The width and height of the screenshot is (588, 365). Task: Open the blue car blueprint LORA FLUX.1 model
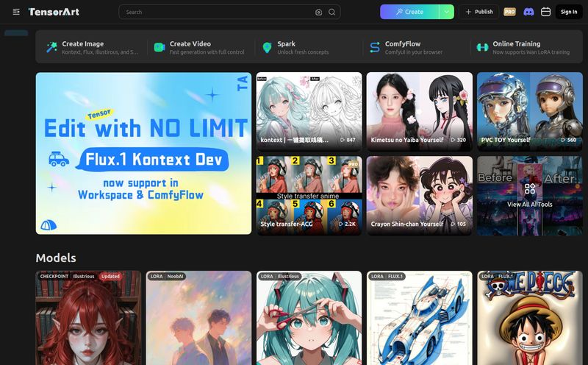point(419,318)
